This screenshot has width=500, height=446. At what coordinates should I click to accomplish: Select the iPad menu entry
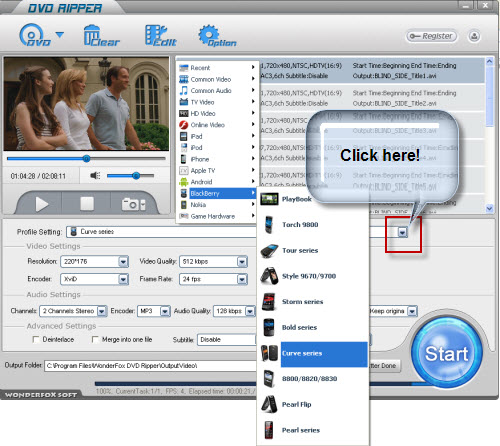tap(217, 136)
